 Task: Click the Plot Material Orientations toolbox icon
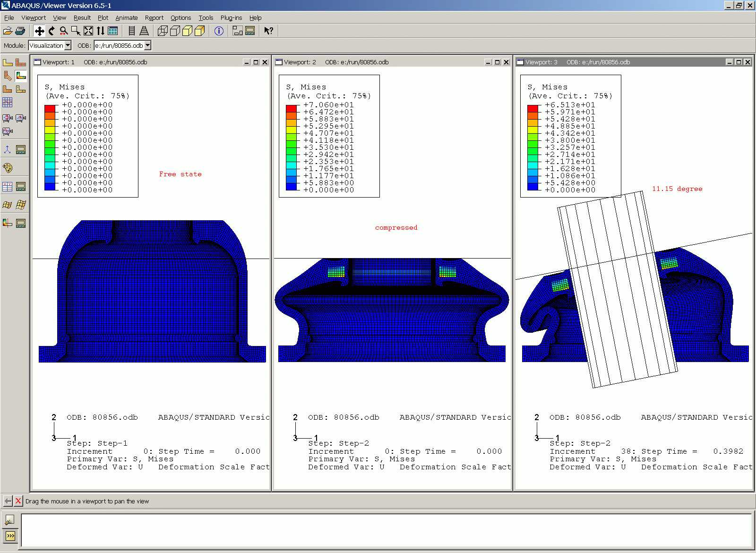pyautogui.click(x=21, y=89)
